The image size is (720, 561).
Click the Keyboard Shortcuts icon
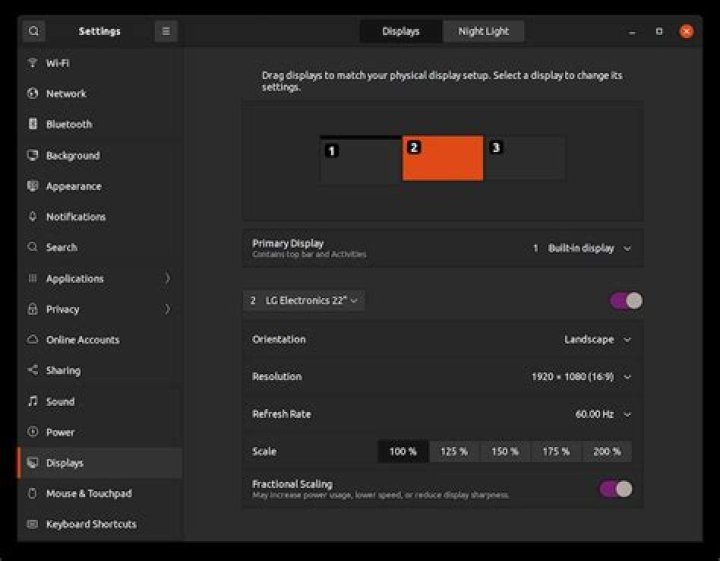click(33, 524)
